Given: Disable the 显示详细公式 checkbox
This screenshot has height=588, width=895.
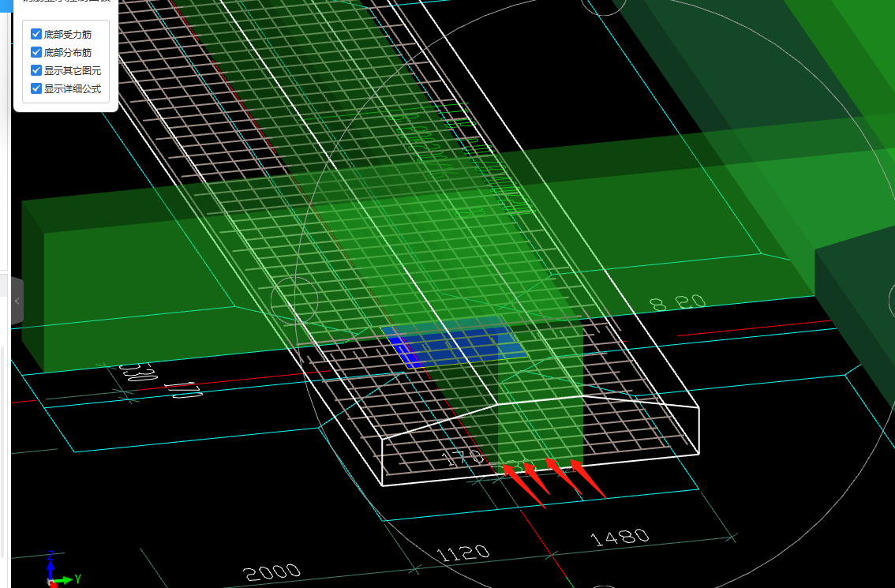Looking at the screenshot, I should (36, 88).
